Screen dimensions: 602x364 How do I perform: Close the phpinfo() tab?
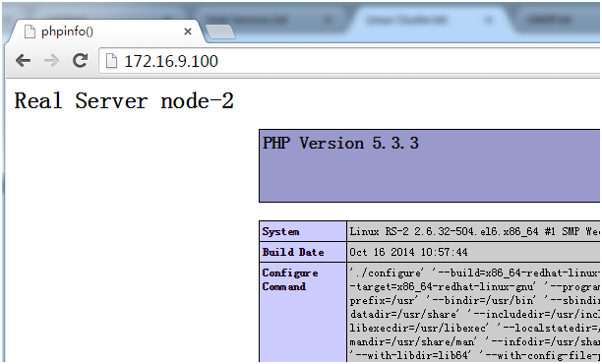pyautogui.click(x=188, y=31)
